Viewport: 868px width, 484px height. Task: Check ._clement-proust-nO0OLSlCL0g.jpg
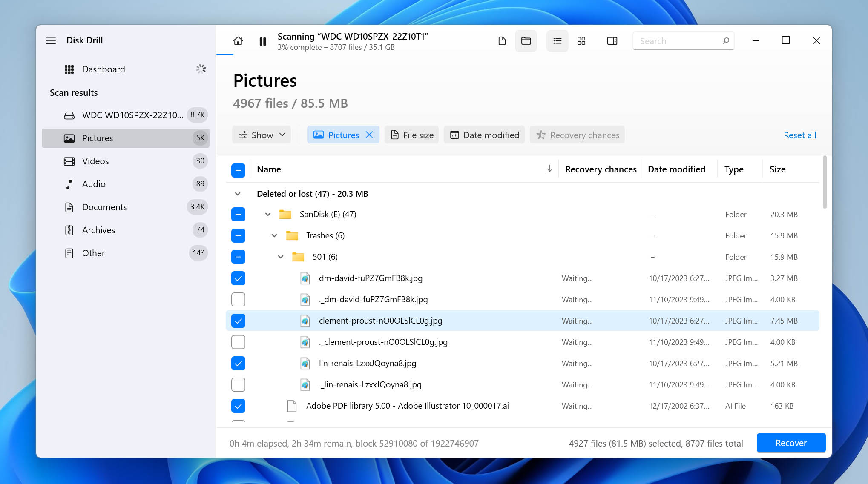[238, 342]
